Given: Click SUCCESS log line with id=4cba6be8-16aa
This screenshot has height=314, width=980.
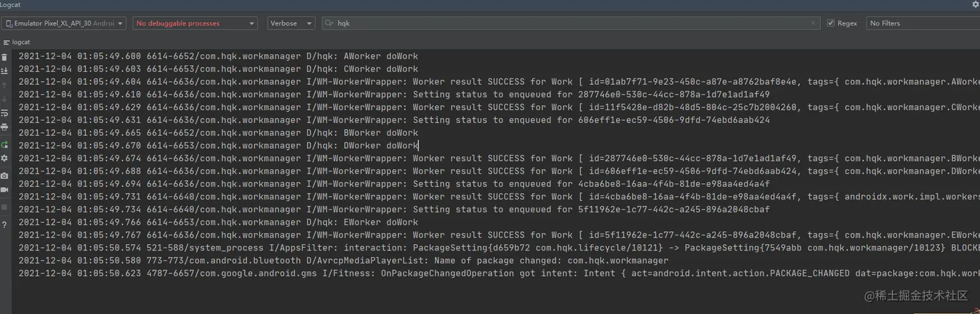Looking at the screenshot, I should click(x=499, y=197).
